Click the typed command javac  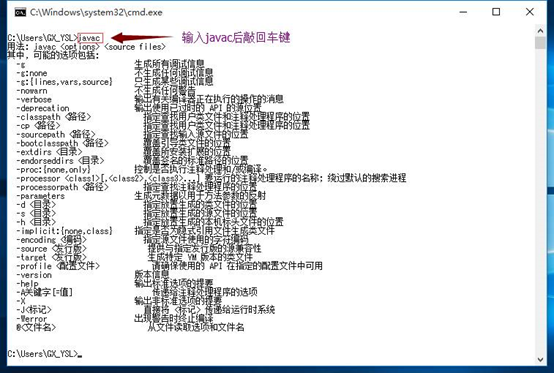point(90,38)
